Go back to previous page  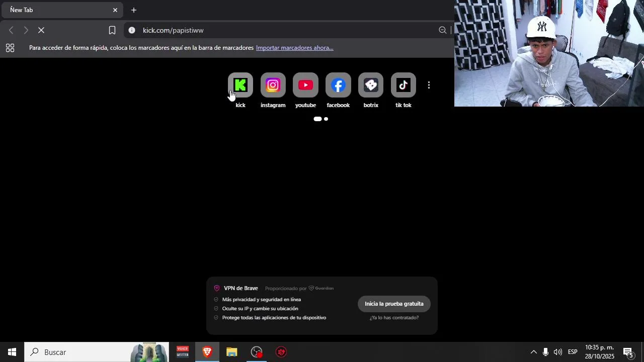point(11,30)
